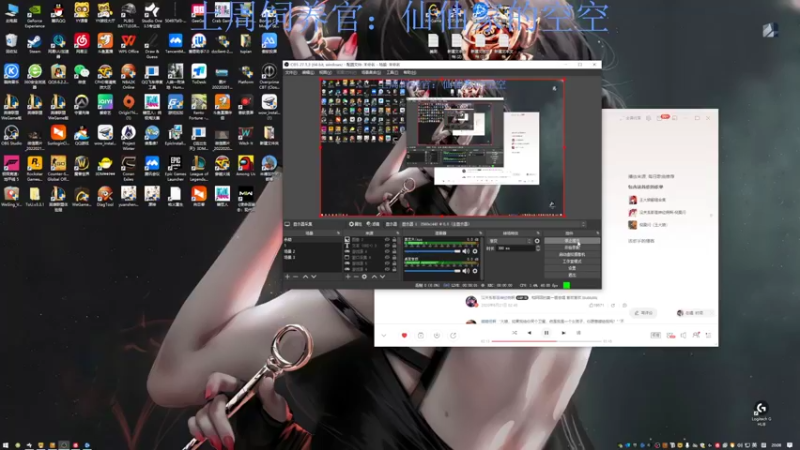Open the Steam desktop shortcut
This screenshot has width=800, height=450.
[x=34, y=44]
